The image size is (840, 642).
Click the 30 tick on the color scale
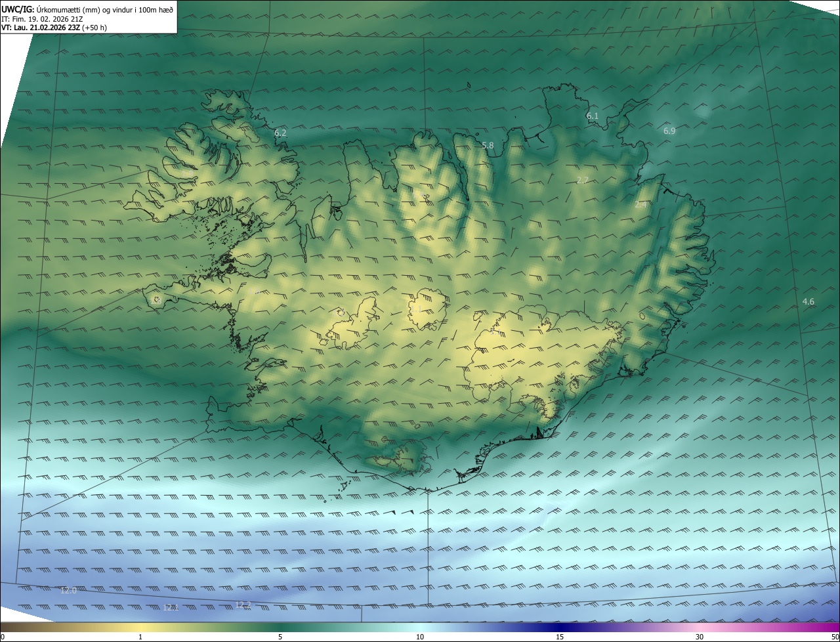pyautogui.click(x=700, y=637)
